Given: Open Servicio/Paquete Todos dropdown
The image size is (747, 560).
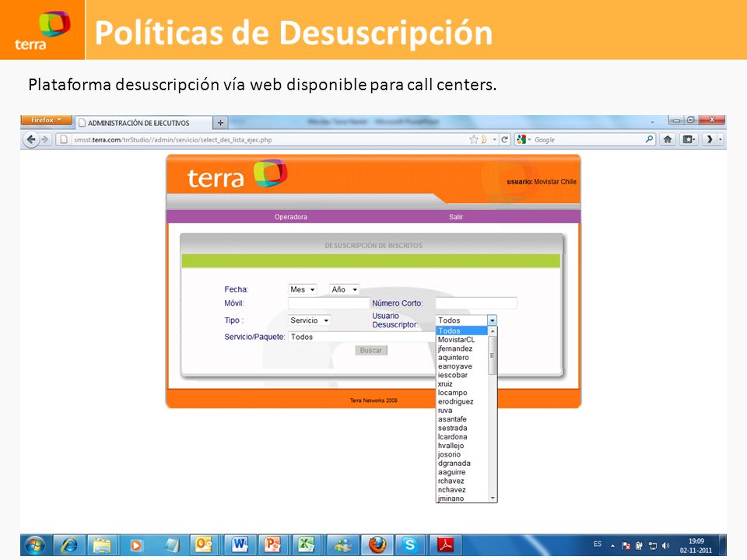Looking at the screenshot, I should [x=362, y=337].
